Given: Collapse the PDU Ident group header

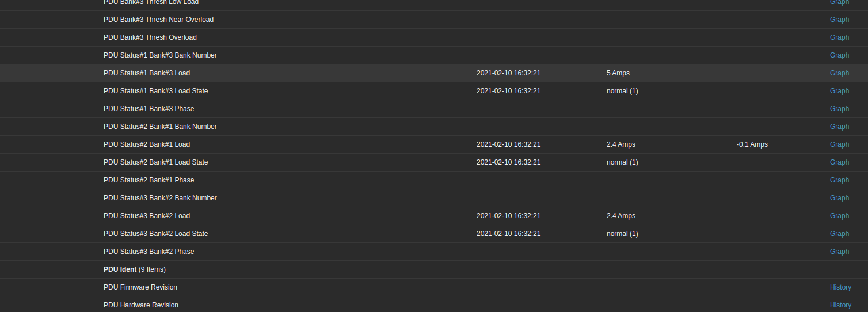Looking at the screenshot, I should 120,269.
